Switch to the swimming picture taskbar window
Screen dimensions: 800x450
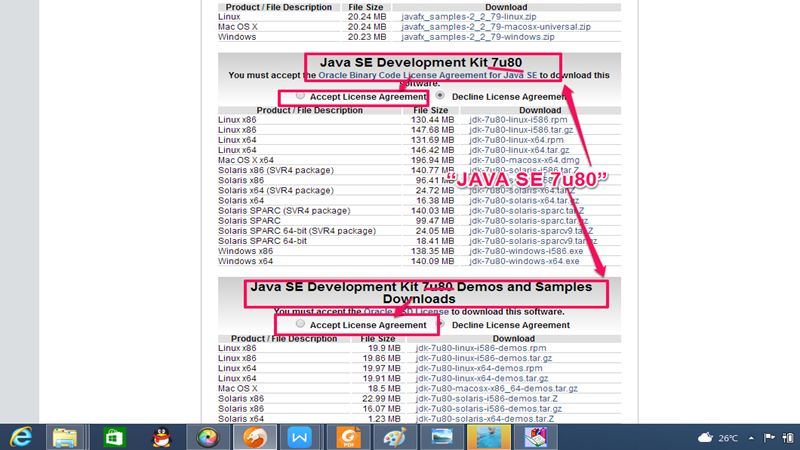pyautogui.click(x=488, y=438)
